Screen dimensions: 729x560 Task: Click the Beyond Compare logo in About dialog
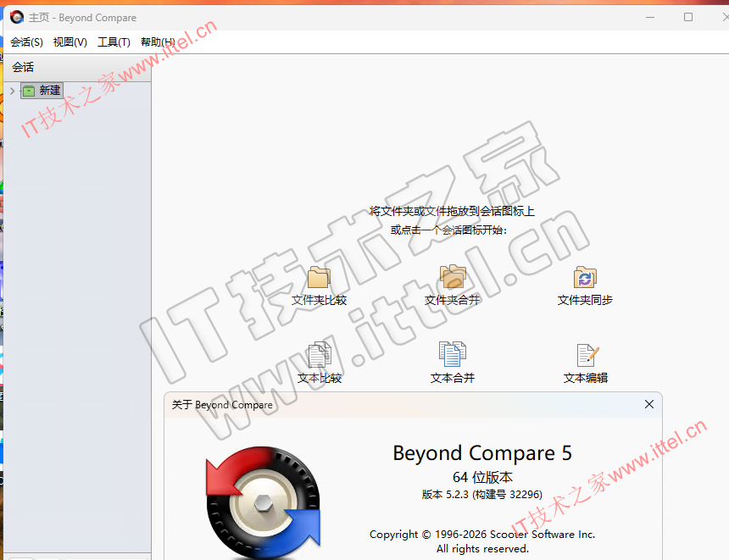pos(263,502)
